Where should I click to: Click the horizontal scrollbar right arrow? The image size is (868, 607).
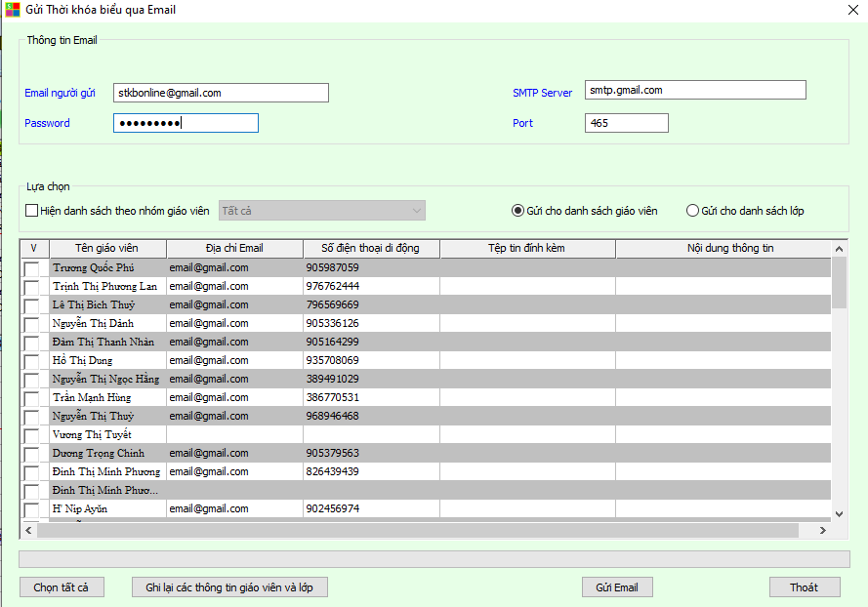823,530
